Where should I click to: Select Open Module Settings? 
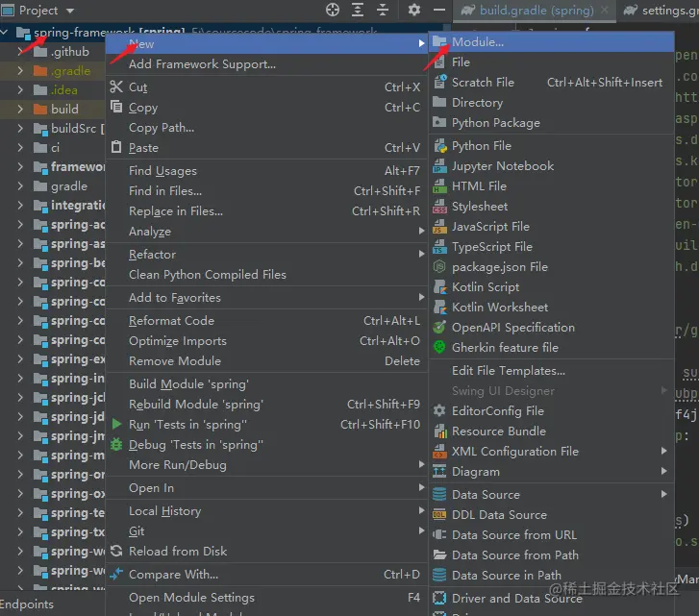[x=266, y=598]
